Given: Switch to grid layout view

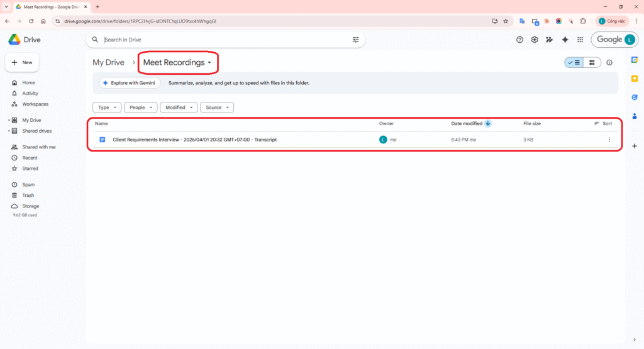Looking at the screenshot, I should coord(592,63).
